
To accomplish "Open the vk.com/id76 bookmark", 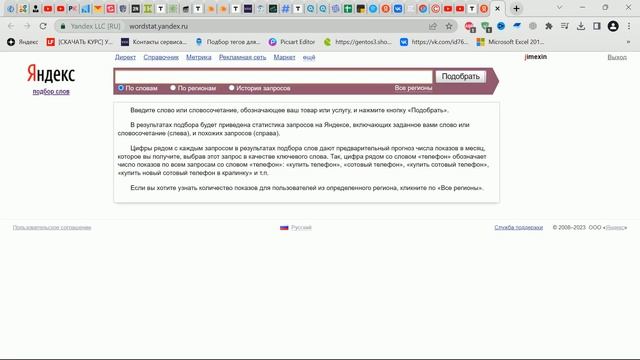I will [434, 42].
